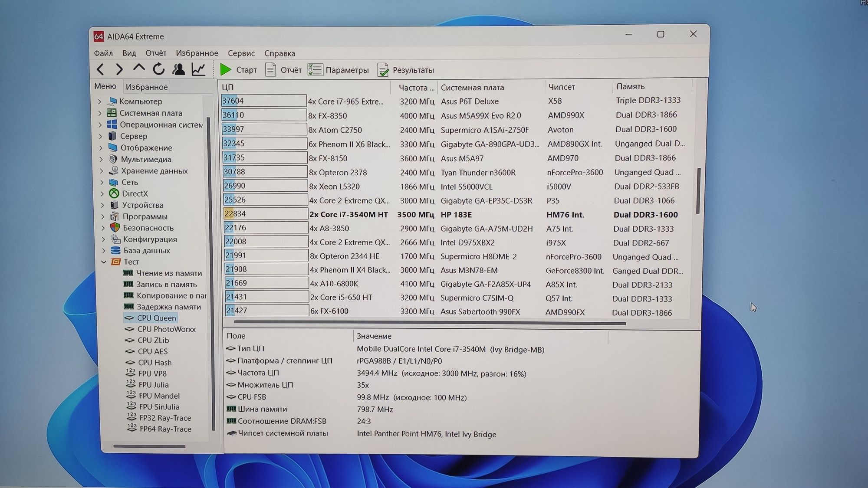Start benchmark with green Старт button

click(x=238, y=70)
